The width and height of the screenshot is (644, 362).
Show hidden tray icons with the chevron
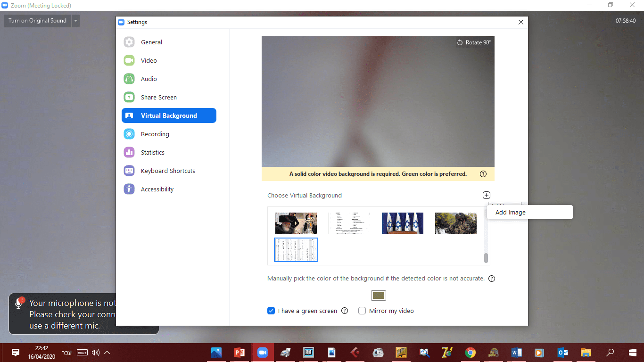click(107, 353)
